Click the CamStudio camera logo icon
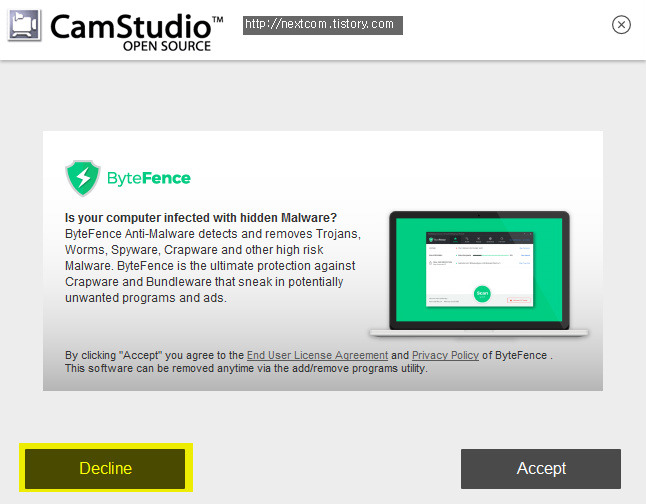 tap(24, 25)
